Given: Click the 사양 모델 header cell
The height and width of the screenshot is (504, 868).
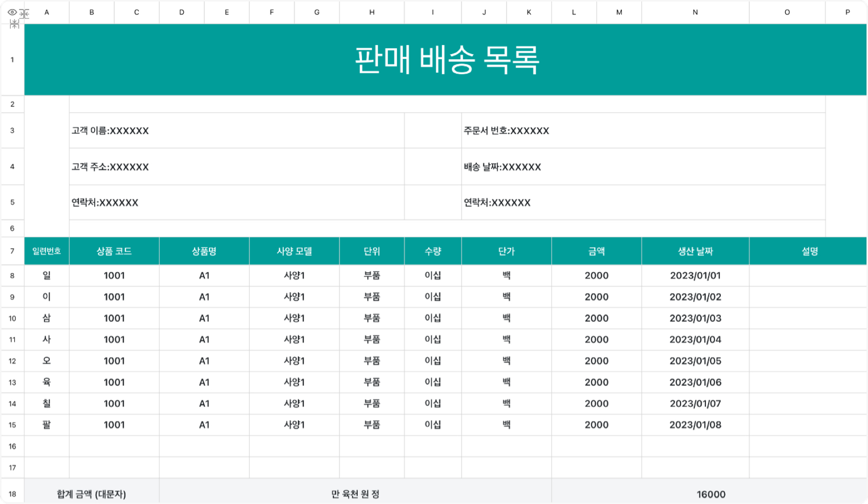Looking at the screenshot, I should click(294, 251).
